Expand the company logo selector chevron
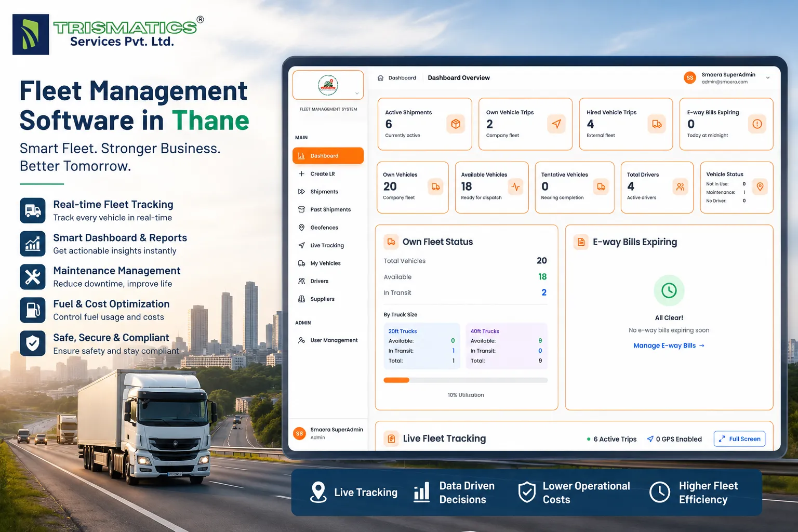 pyautogui.click(x=357, y=94)
